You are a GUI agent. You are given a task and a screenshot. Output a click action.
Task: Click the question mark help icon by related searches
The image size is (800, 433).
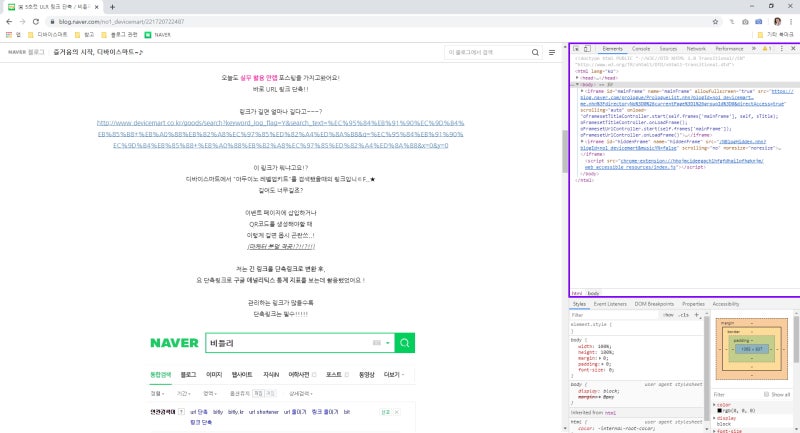[181, 412]
